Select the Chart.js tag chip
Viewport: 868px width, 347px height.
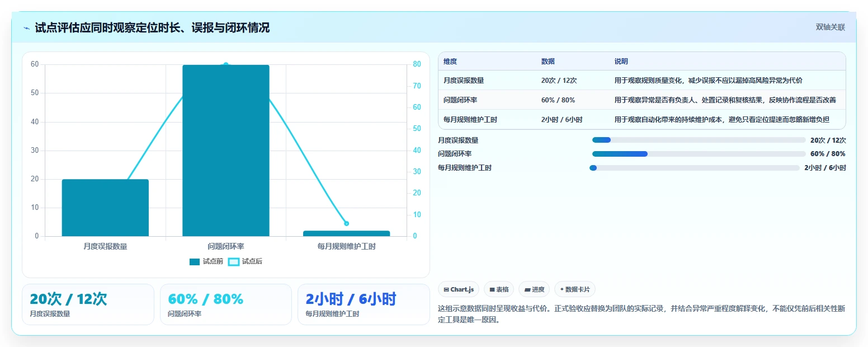[x=459, y=289]
